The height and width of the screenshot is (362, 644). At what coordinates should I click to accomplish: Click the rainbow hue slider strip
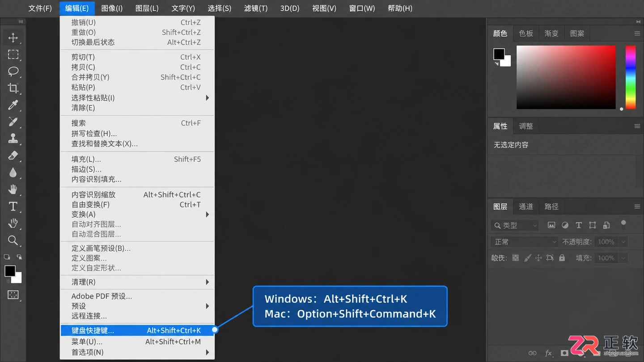tap(631, 77)
